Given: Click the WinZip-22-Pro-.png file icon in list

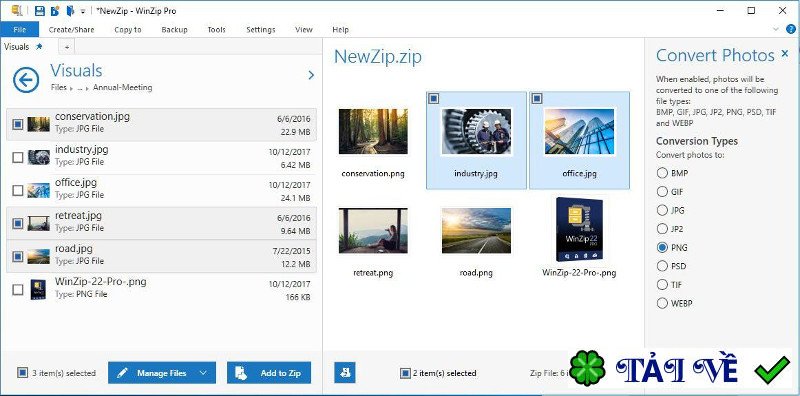Looking at the screenshot, I should 38,289.
